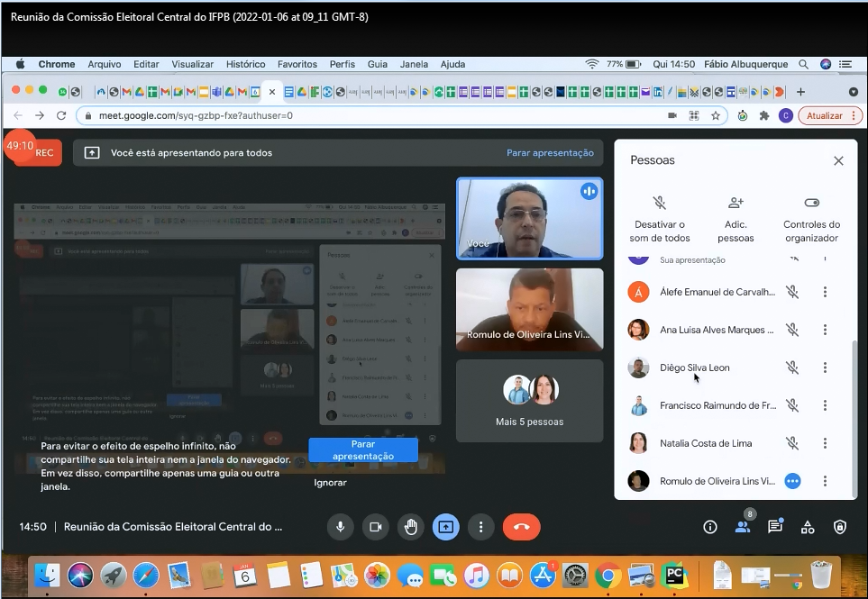Screen dimensions: 868x599
Task: Click Parar apresentação link in top banner
Action: [550, 153]
